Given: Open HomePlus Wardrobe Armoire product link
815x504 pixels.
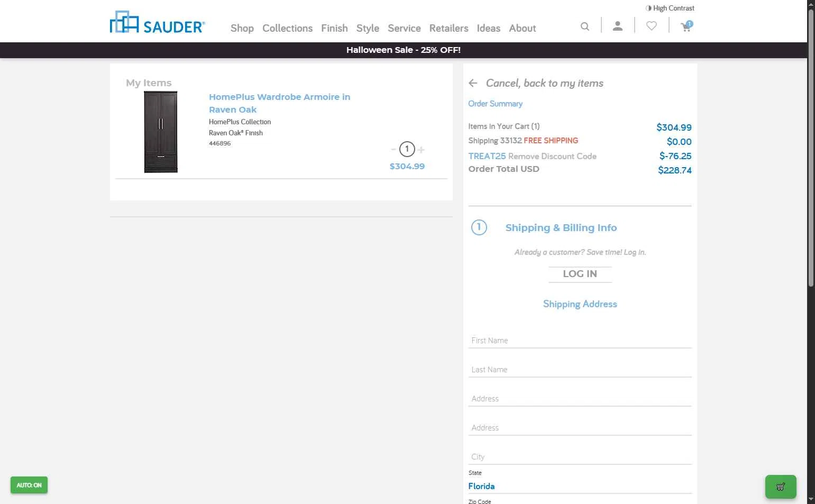Looking at the screenshot, I should tap(279, 103).
